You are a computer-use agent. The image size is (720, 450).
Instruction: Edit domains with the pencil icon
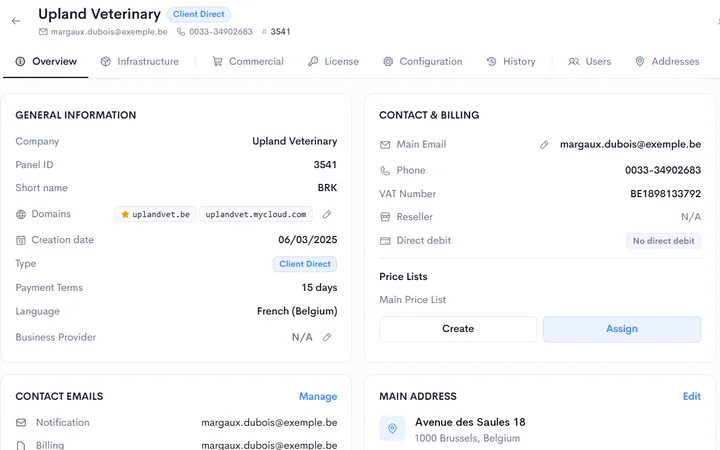point(327,214)
